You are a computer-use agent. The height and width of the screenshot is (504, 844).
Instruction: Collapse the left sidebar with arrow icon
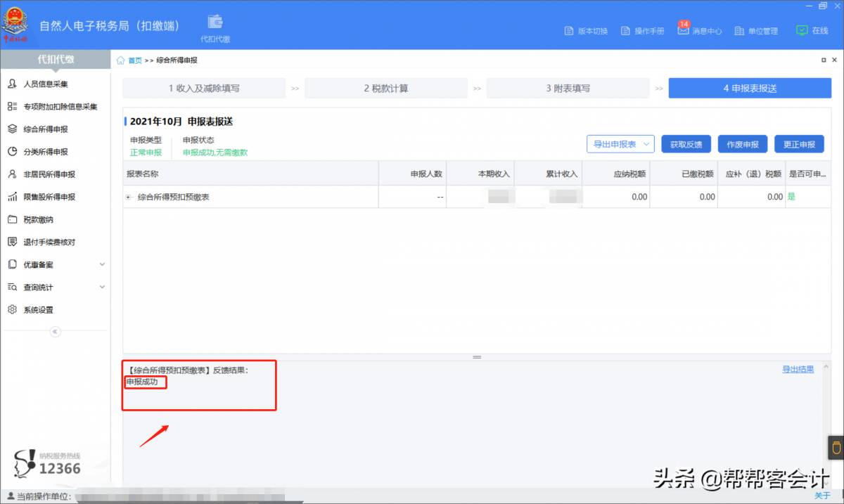56,332
